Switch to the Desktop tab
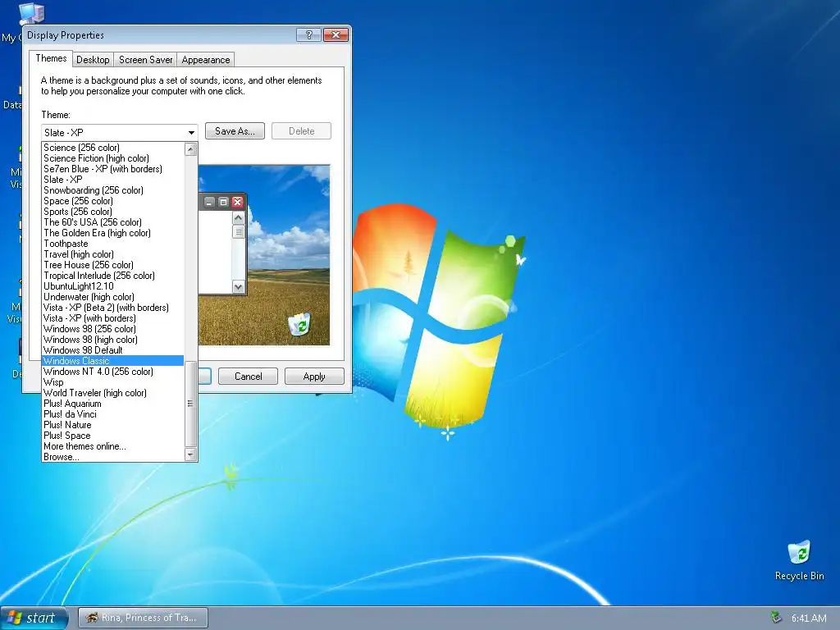The width and height of the screenshot is (840, 630). (93, 59)
